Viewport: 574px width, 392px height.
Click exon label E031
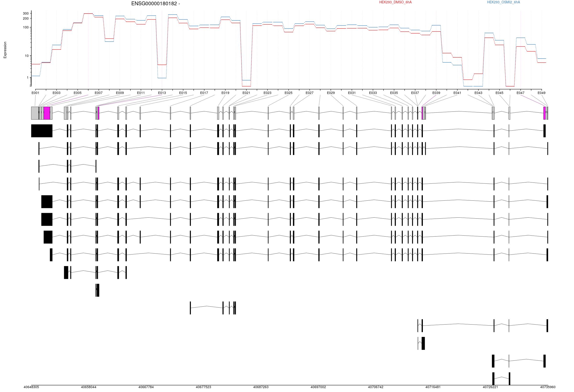pyautogui.click(x=352, y=93)
